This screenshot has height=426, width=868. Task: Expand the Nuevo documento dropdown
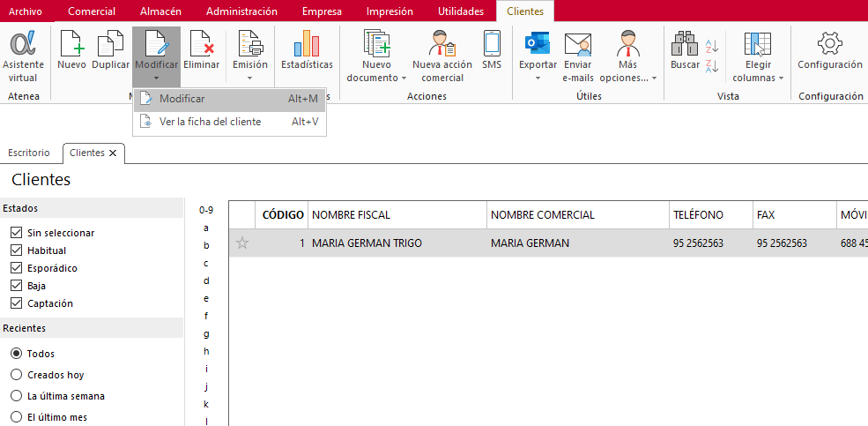[376, 78]
